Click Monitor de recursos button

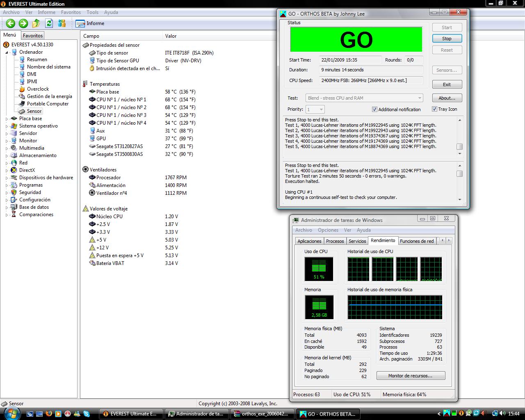(x=411, y=376)
